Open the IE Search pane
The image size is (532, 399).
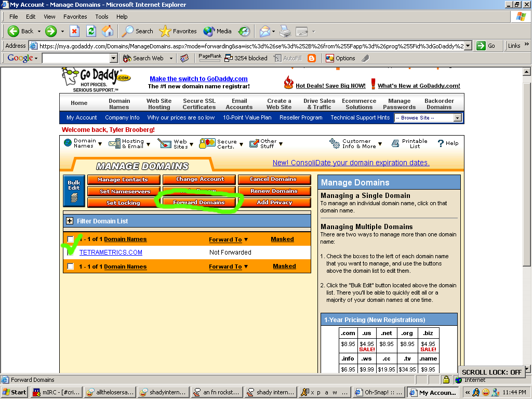click(x=137, y=31)
